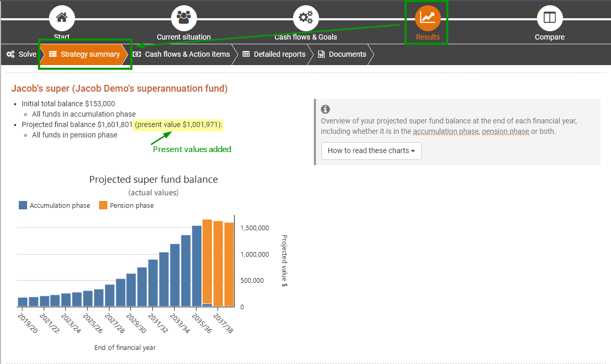Click the blue 2035/36 accumulation bar
611x364 pixels.
click(x=197, y=266)
